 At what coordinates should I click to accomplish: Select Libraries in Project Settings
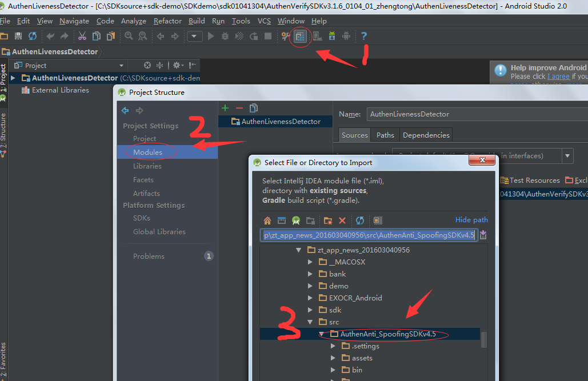(x=147, y=166)
